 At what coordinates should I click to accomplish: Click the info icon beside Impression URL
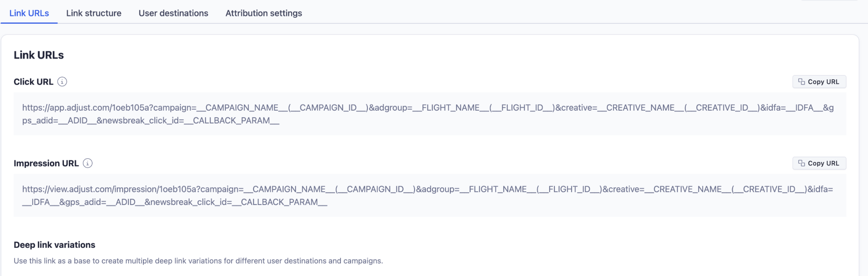click(x=88, y=163)
